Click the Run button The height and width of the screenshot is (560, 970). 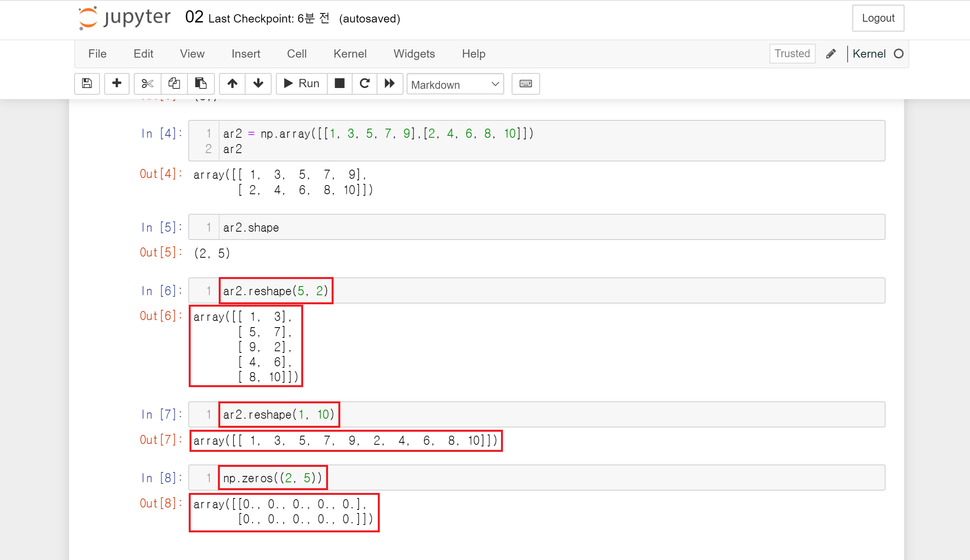[x=302, y=83]
